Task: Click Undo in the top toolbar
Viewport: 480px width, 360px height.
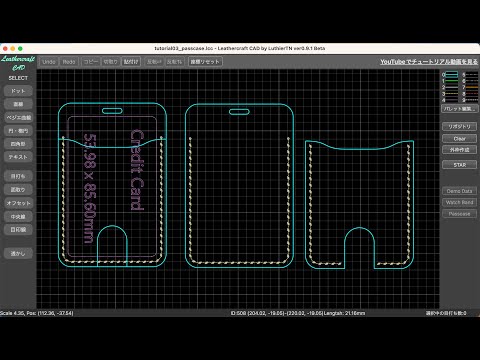Action: coord(49,62)
